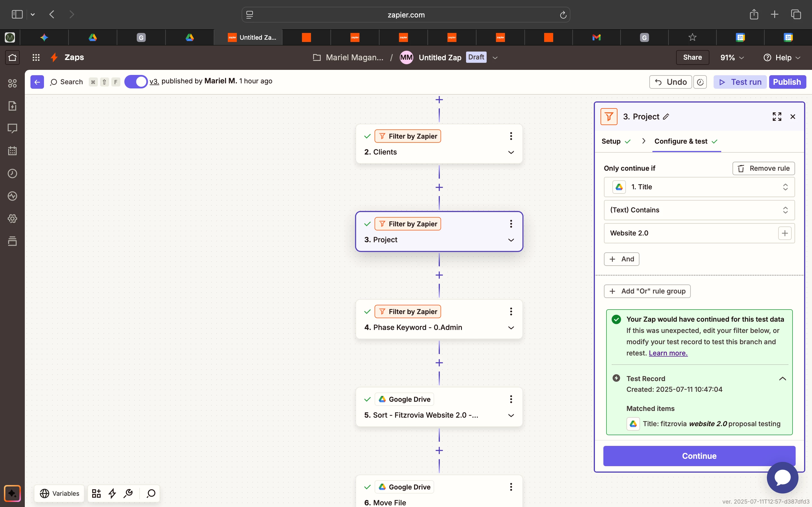Click the pencil icon to rename Project step
812x507 pixels.
coord(666,117)
